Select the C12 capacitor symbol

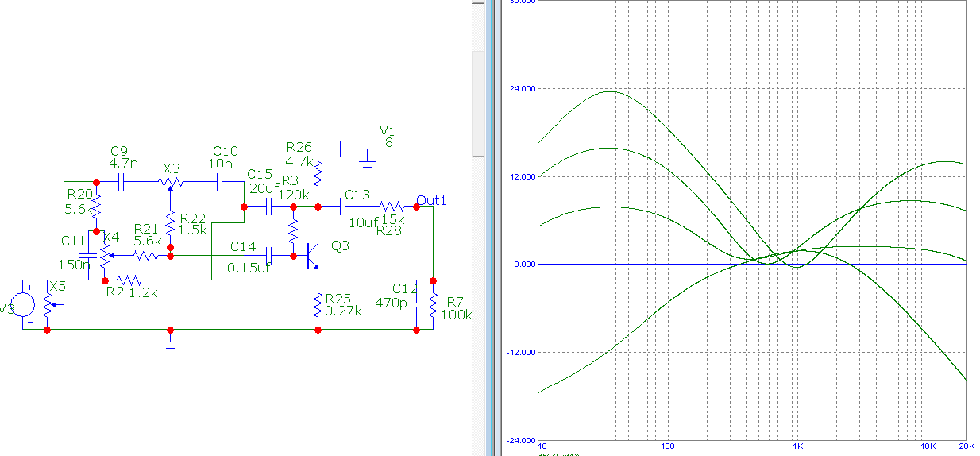tap(417, 305)
